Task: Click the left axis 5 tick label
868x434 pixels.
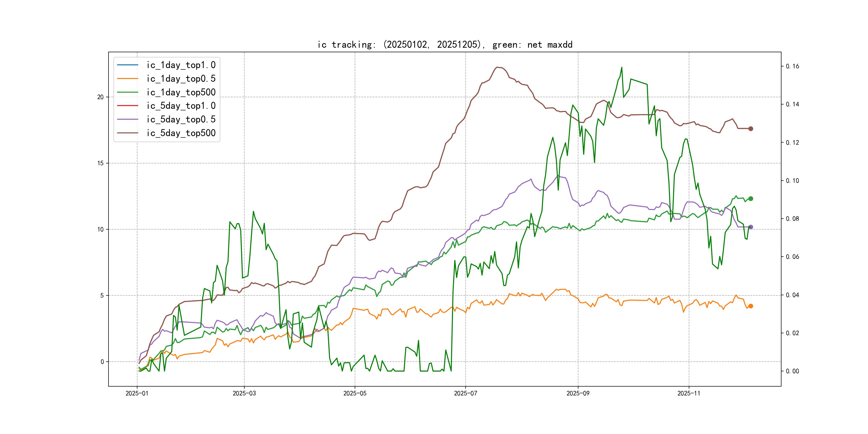Action: click(102, 296)
